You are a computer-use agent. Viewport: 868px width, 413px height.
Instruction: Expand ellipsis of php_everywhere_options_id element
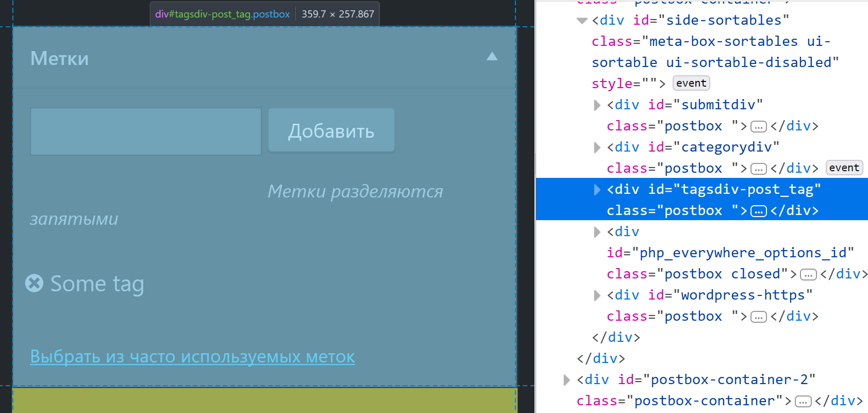click(808, 274)
